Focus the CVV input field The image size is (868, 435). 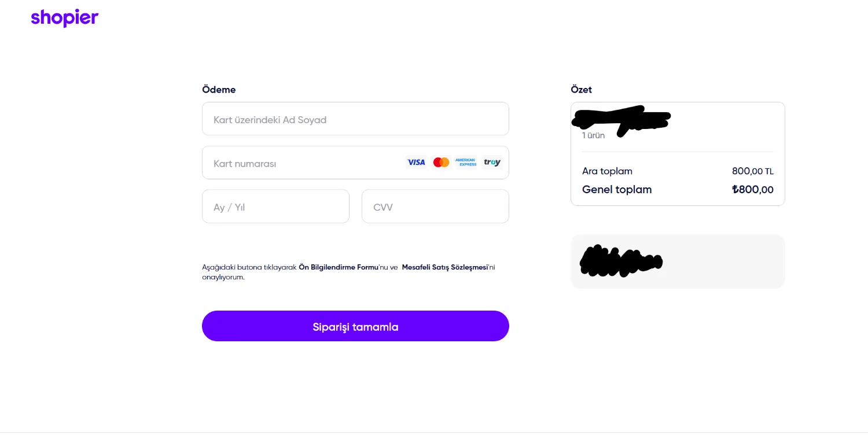pyautogui.click(x=435, y=207)
